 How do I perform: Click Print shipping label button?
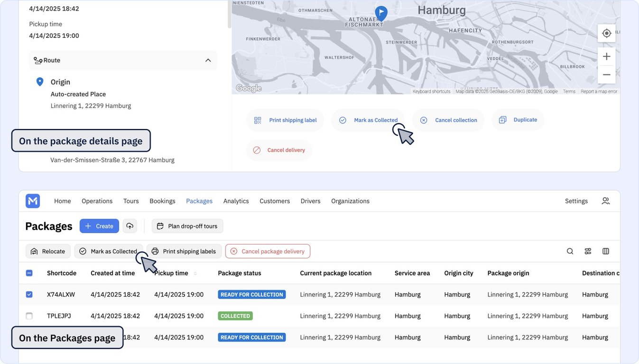[285, 120]
